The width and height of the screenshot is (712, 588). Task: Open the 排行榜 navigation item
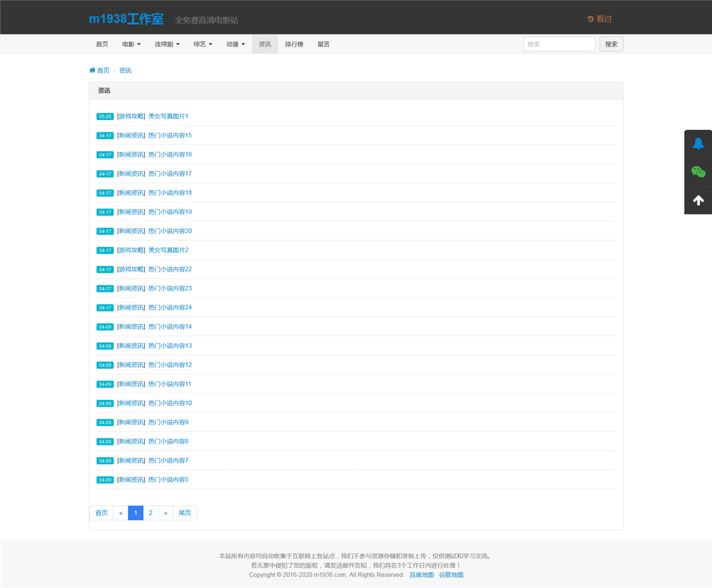(294, 44)
